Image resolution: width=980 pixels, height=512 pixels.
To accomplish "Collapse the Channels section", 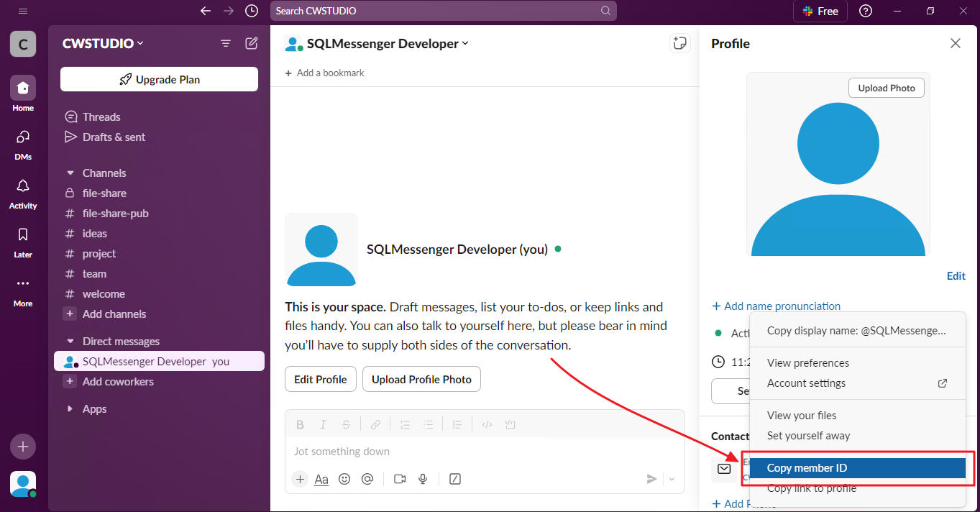I will click(x=70, y=173).
